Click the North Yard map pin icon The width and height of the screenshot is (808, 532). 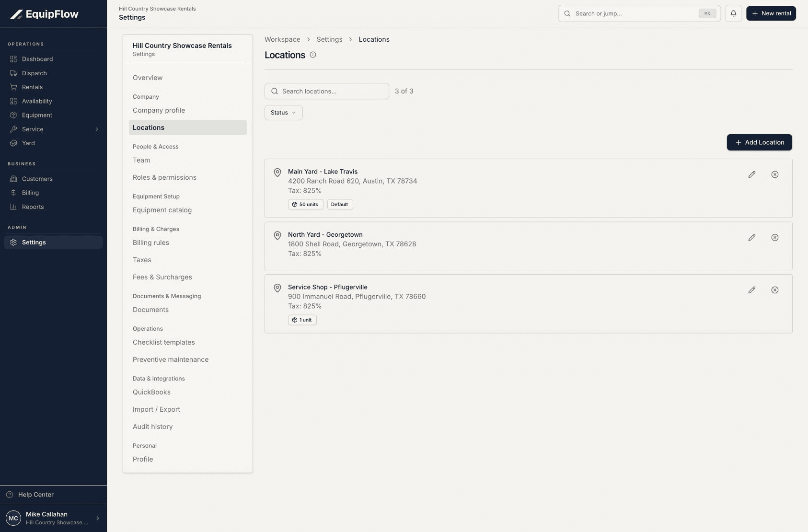(x=277, y=236)
